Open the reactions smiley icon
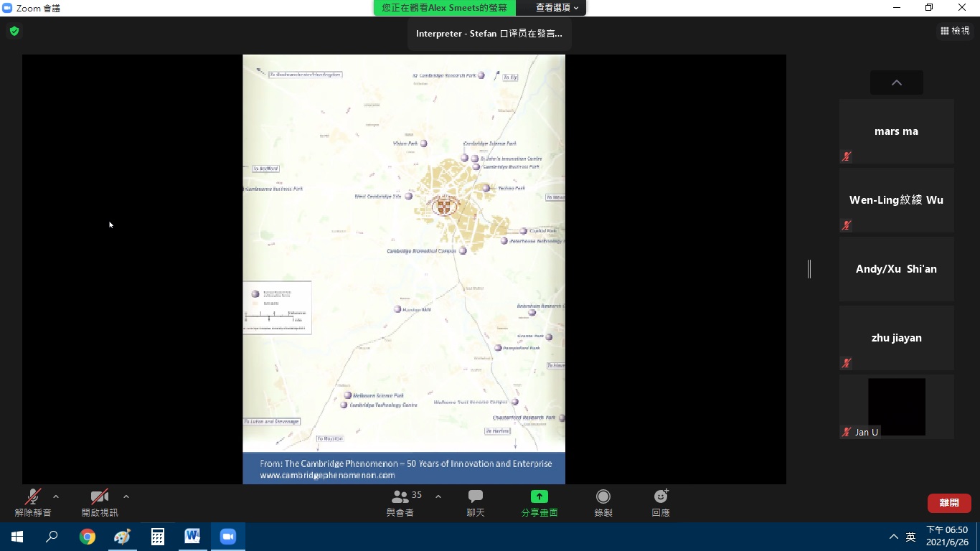The image size is (980, 551). click(661, 496)
